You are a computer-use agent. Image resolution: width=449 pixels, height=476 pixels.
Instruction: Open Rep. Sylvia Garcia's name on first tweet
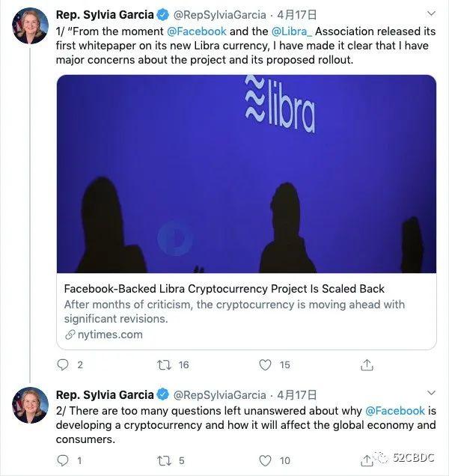coord(104,14)
